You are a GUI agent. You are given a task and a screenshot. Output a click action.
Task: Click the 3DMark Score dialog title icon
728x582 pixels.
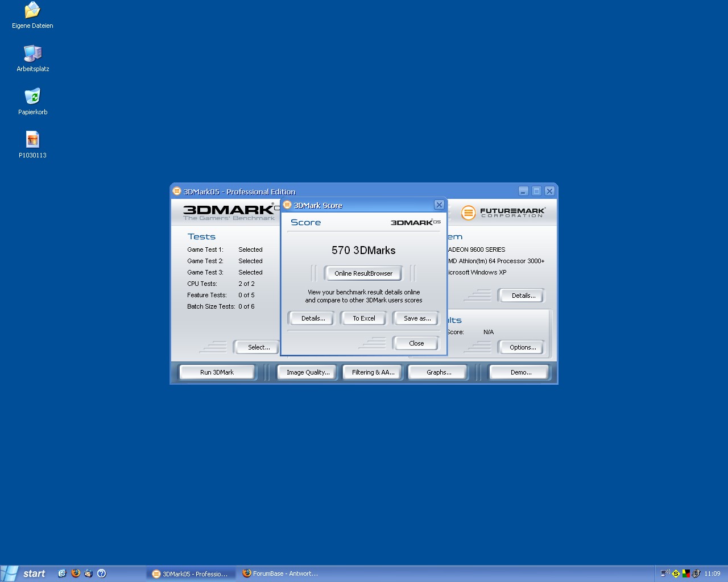coord(287,205)
